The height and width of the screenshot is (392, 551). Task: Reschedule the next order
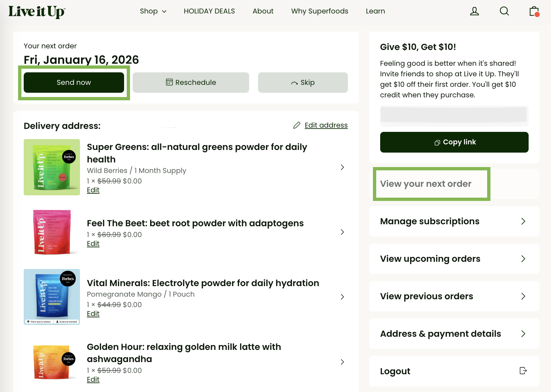coord(191,83)
